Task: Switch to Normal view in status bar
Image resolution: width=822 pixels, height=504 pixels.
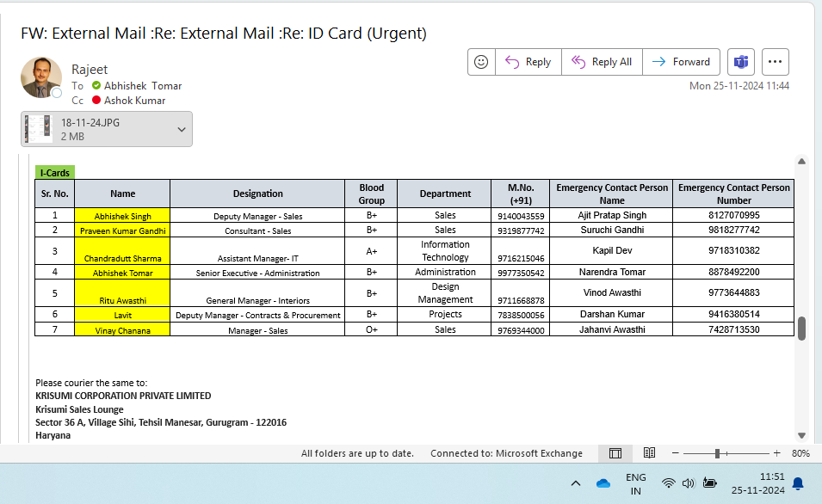Action: coord(615,453)
